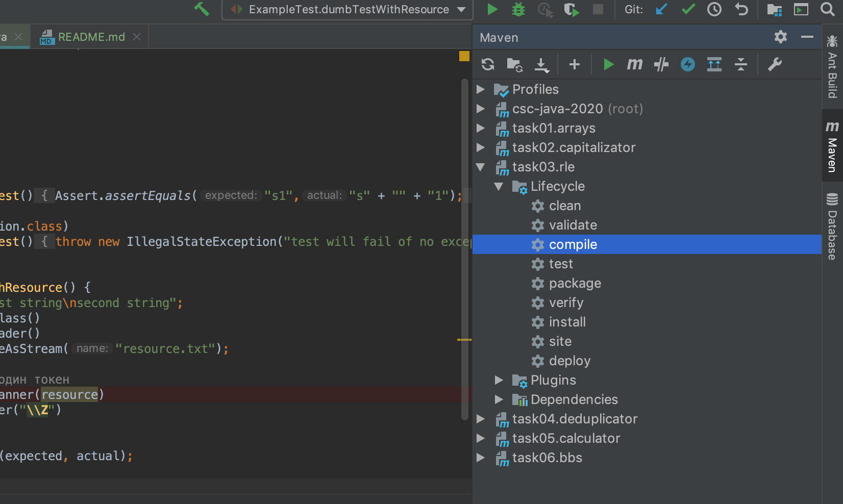Download sources and documentation in Maven toolbar

click(541, 65)
